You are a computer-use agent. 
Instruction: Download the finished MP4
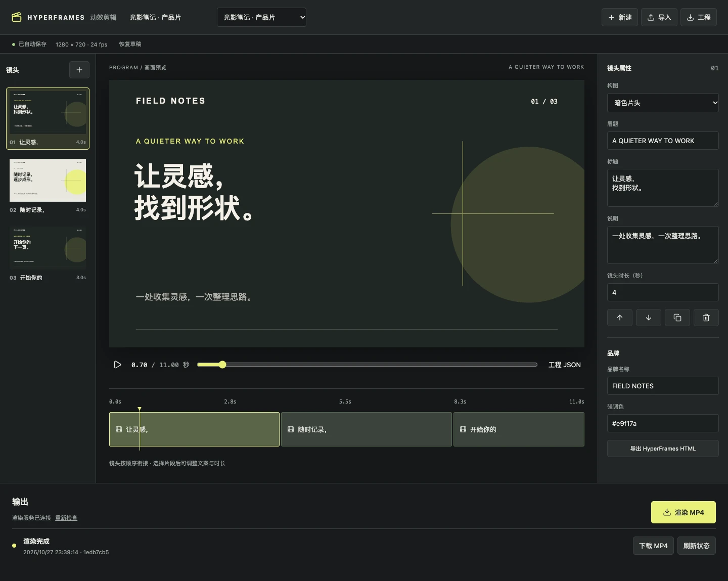653,546
